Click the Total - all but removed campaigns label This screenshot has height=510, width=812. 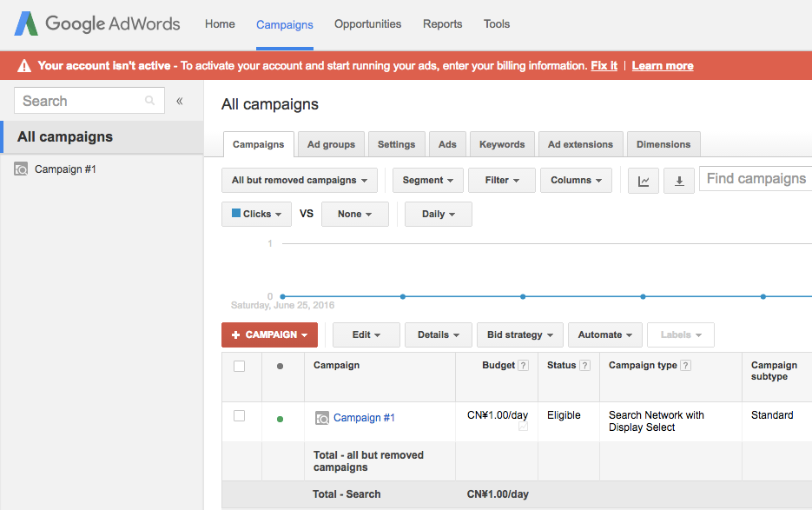368,460
